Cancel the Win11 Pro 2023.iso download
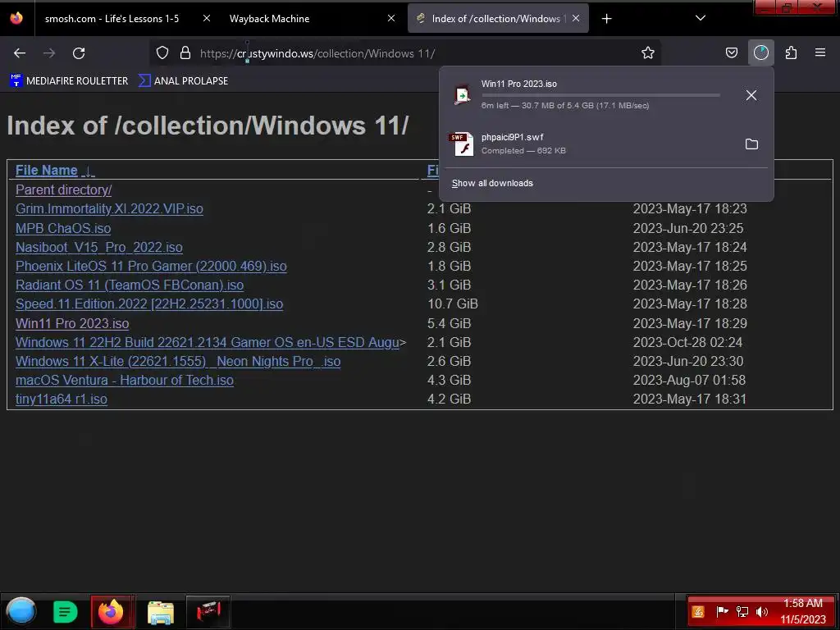Viewport: 840px width, 630px height. tap(751, 95)
